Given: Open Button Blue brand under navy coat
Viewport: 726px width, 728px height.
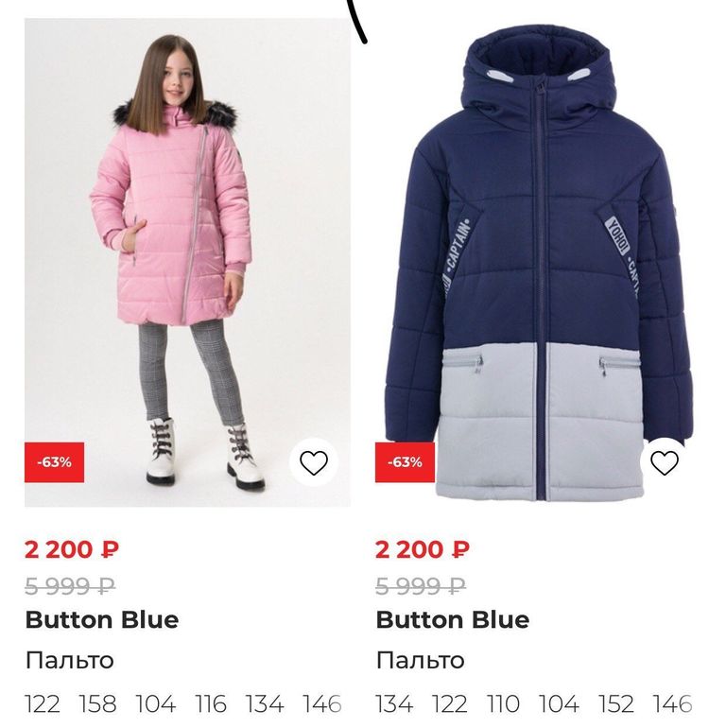Looking at the screenshot, I should (453, 620).
